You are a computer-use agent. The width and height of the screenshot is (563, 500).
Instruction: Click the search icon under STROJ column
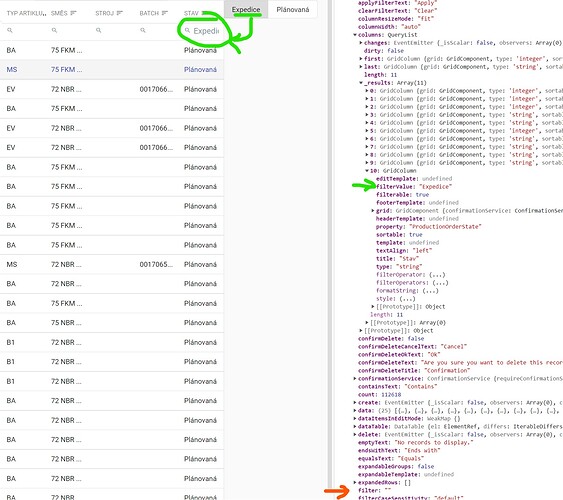(x=98, y=31)
